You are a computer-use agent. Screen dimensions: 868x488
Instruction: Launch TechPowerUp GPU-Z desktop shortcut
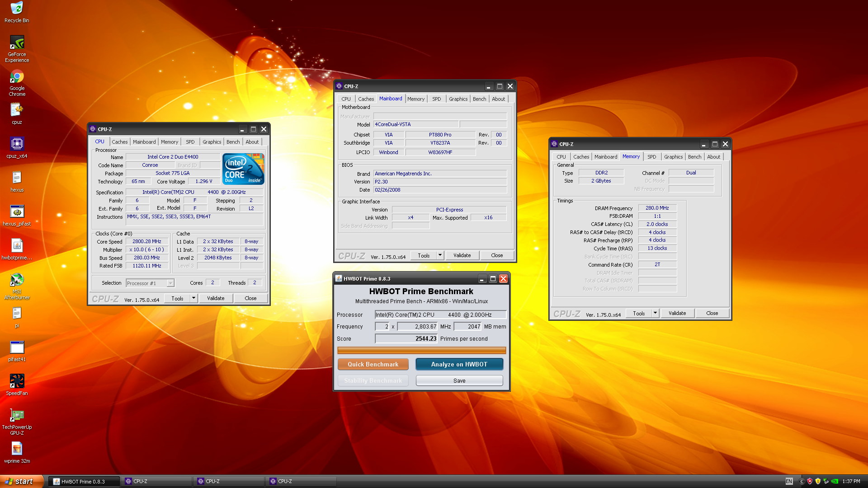point(17,422)
